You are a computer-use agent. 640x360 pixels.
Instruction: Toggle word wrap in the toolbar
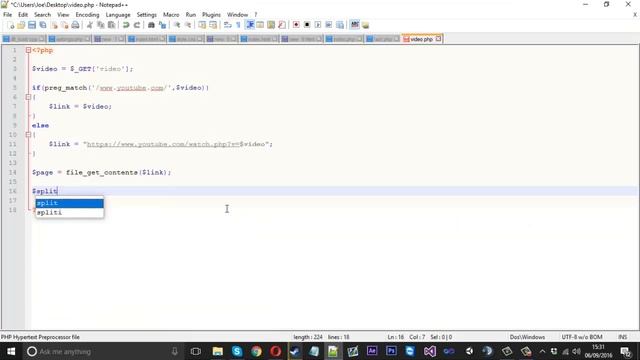(x=228, y=25)
